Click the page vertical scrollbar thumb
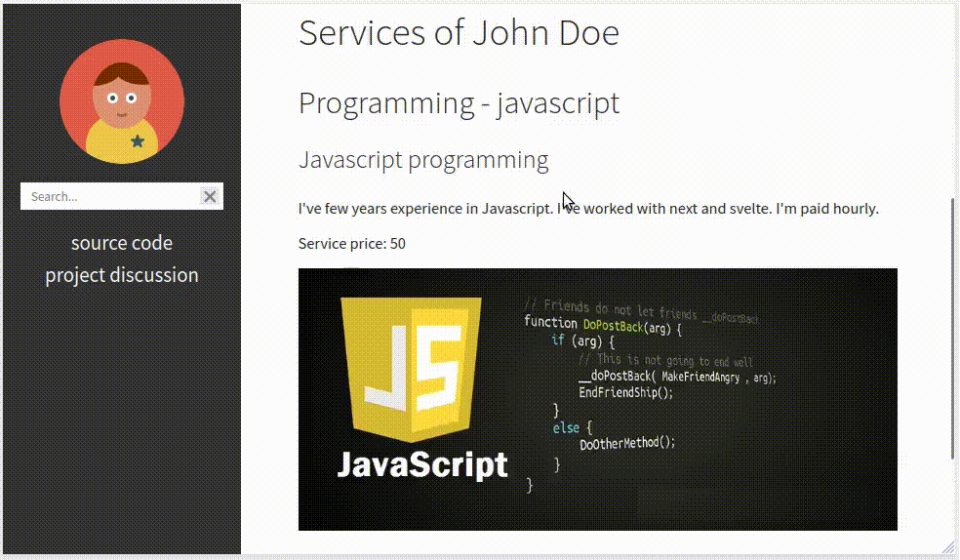Screen dimensions: 960x560 point(952,328)
